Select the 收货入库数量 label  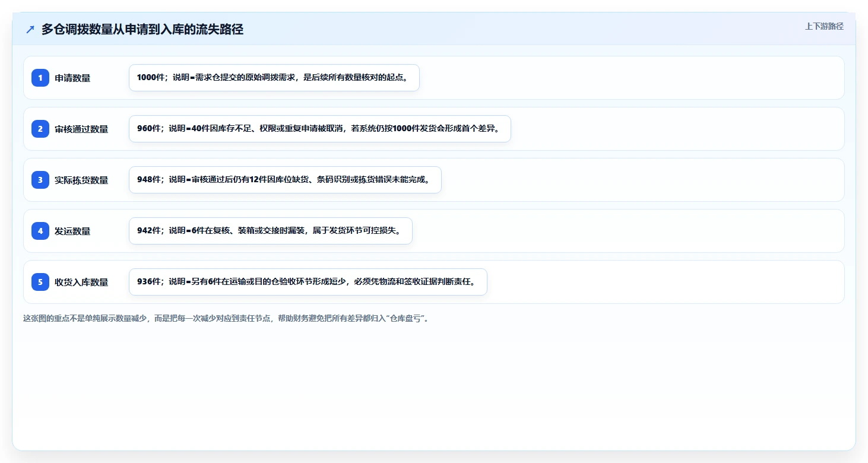81,282
